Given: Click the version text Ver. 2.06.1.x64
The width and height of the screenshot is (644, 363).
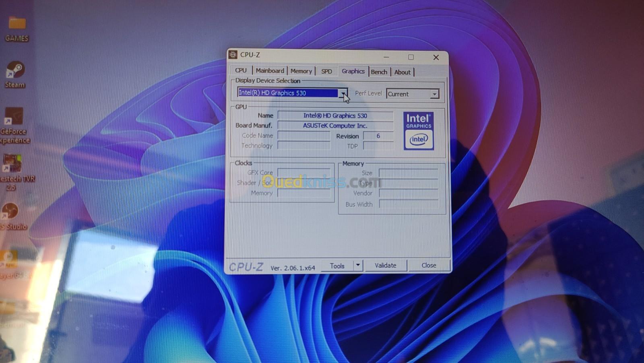Looking at the screenshot, I should click(293, 268).
